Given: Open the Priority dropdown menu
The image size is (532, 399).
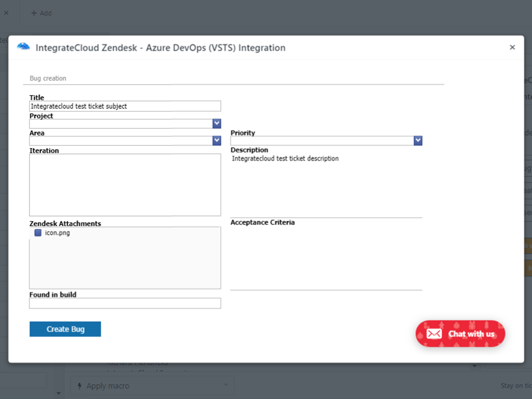Looking at the screenshot, I should [x=418, y=141].
